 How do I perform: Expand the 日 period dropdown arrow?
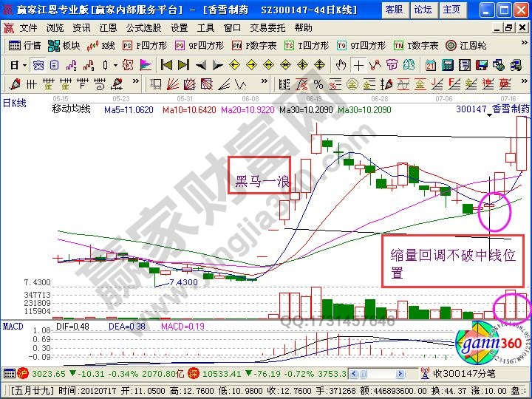tap(24, 64)
